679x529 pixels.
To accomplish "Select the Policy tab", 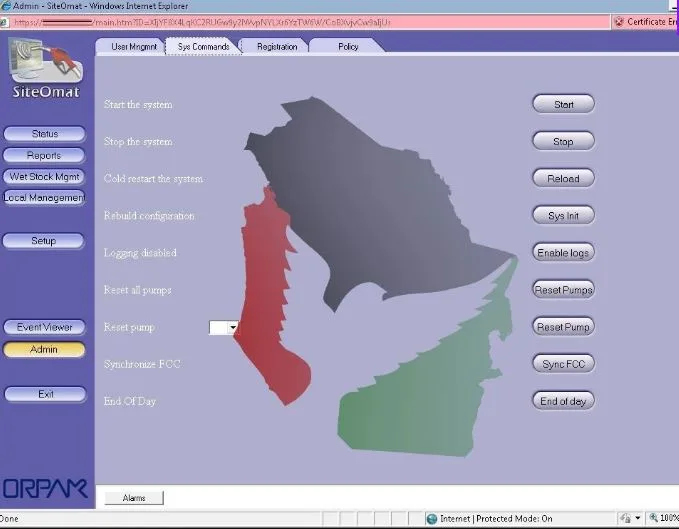I will 347,46.
